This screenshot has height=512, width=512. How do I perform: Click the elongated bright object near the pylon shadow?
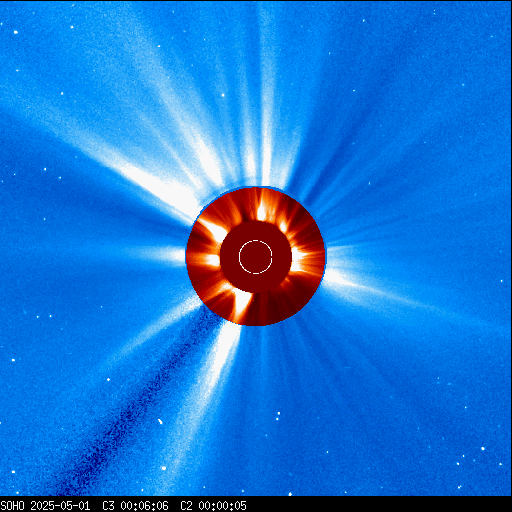[x=160, y=422]
